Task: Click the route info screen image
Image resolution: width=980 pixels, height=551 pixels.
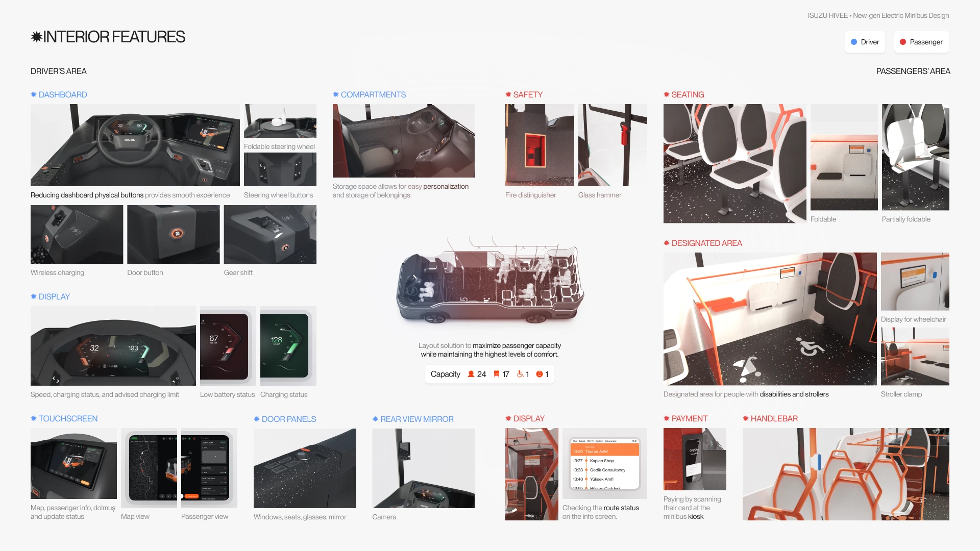Action: pos(605,464)
